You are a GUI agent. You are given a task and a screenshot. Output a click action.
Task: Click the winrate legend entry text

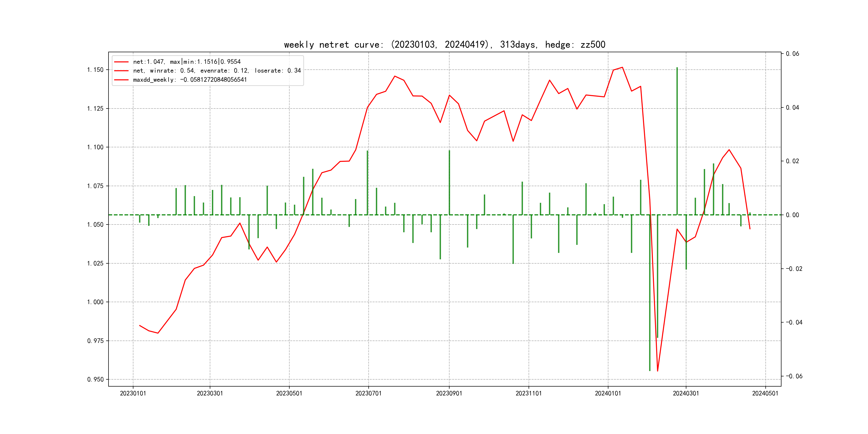click(217, 71)
